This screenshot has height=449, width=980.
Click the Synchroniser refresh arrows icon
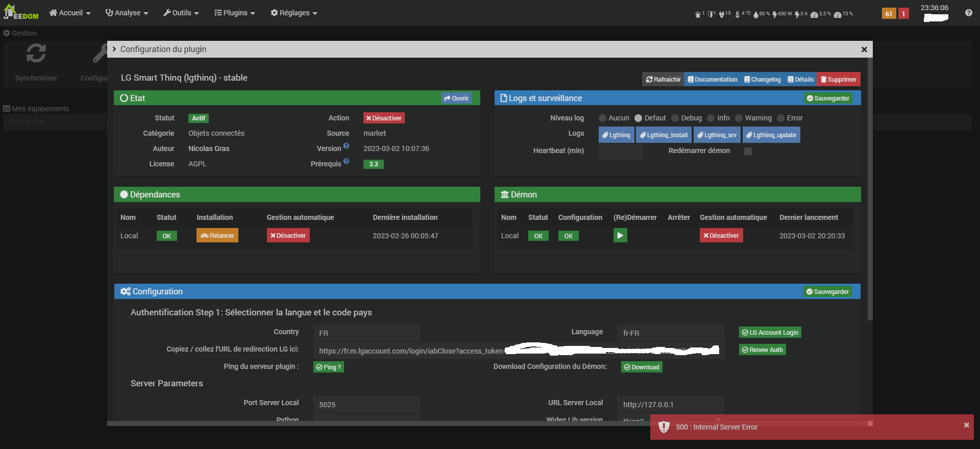pos(36,53)
